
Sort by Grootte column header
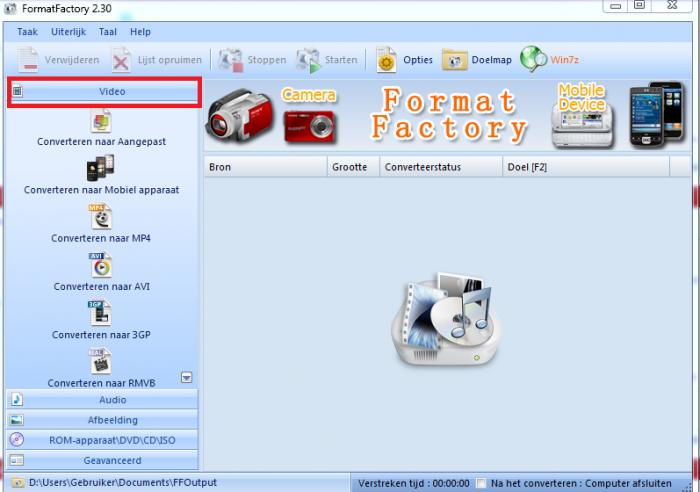(x=354, y=167)
